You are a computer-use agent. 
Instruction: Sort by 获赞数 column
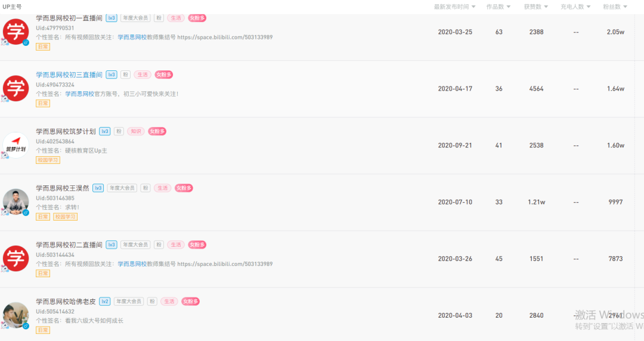tap(535, 7)
